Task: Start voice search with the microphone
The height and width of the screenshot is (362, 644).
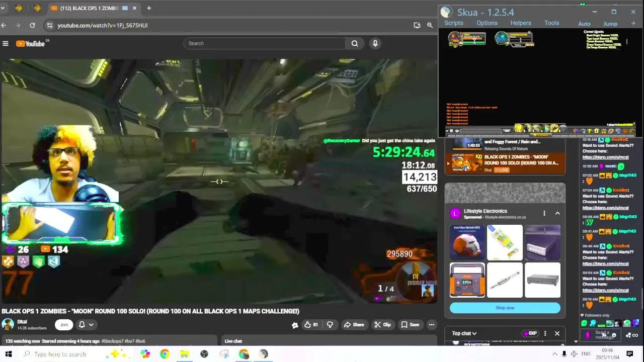Action: tap(375, 43)
